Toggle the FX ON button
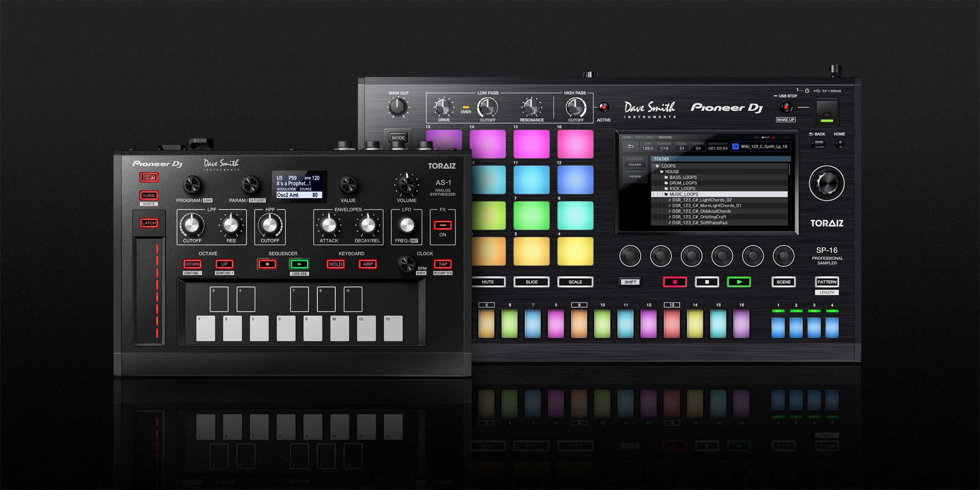Screen dimensions: 980x490 442,225
